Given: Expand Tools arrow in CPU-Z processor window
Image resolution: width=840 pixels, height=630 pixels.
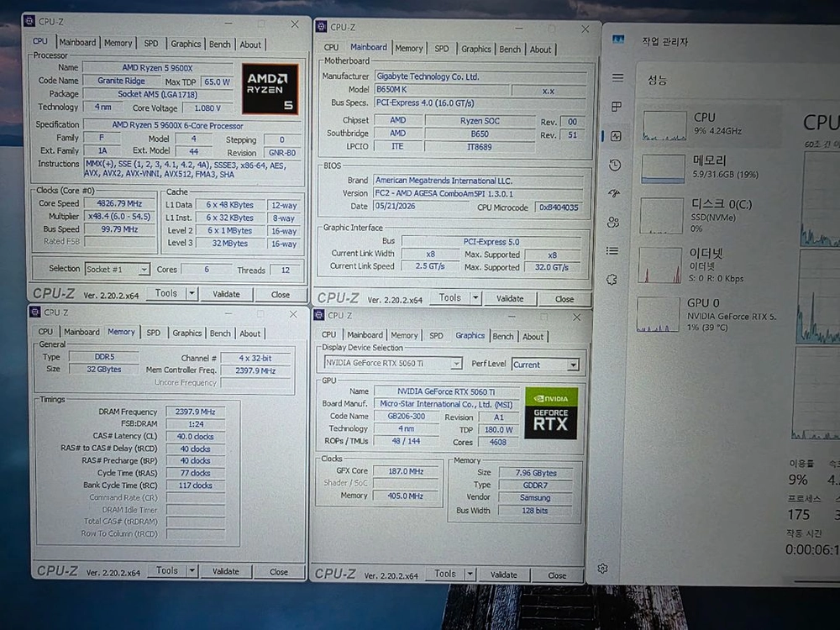Looking at the screenshot, I should pyautogui.click(x=192, y=293).
